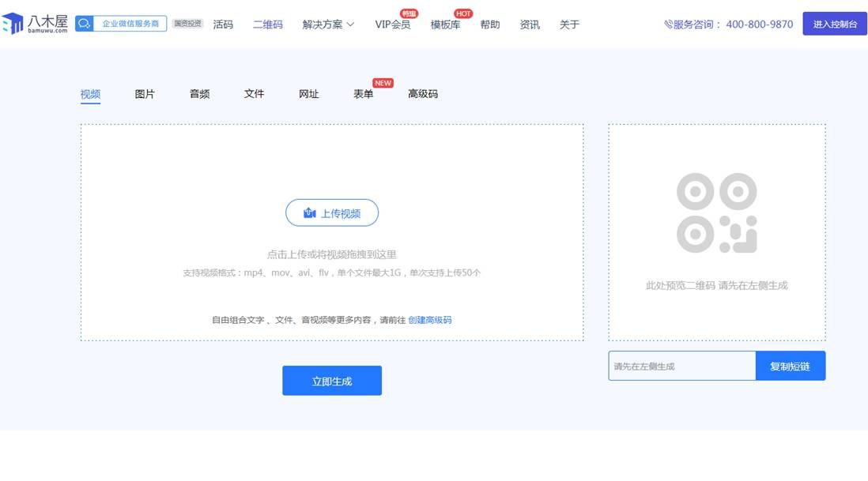Click the NEW badge above 表单
The width and height of the screenshot is (868, 481).
pyautogui.click(x=383, y=83)
